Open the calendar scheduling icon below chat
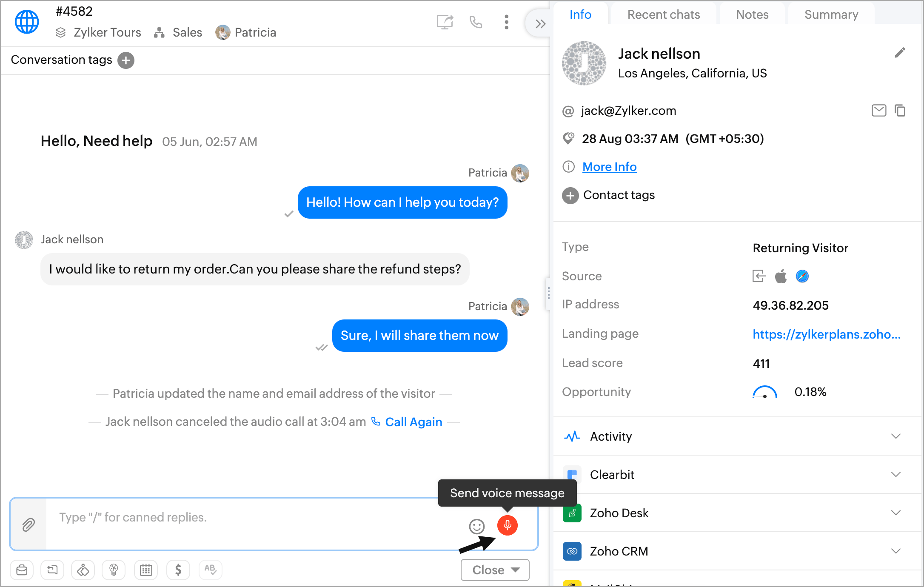 [x=146, y=570]
